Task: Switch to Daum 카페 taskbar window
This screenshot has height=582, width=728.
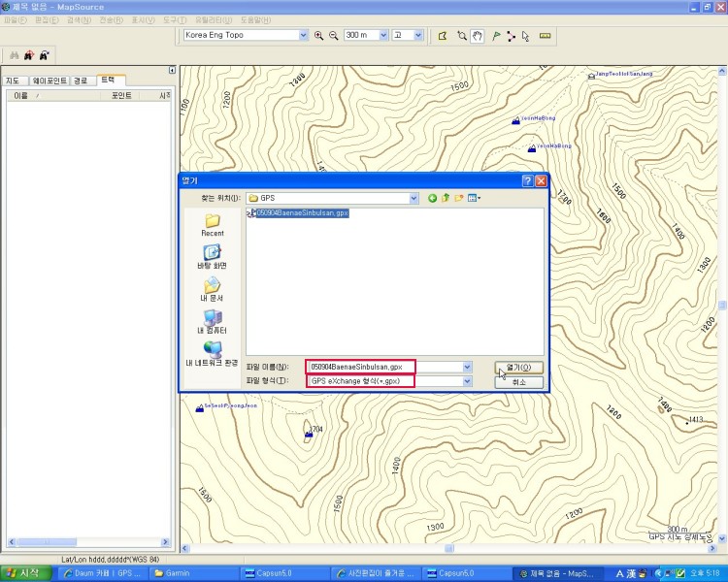Action: [x=103, y=573]
